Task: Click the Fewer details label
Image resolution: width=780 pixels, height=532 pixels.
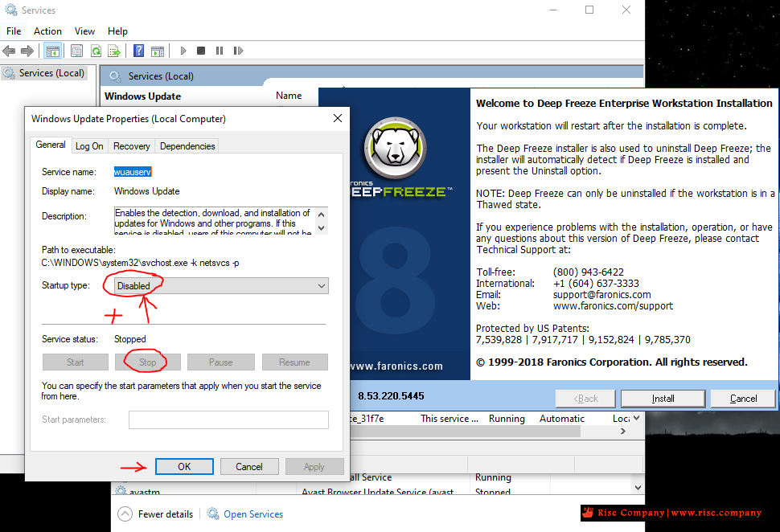Action: 166,514
